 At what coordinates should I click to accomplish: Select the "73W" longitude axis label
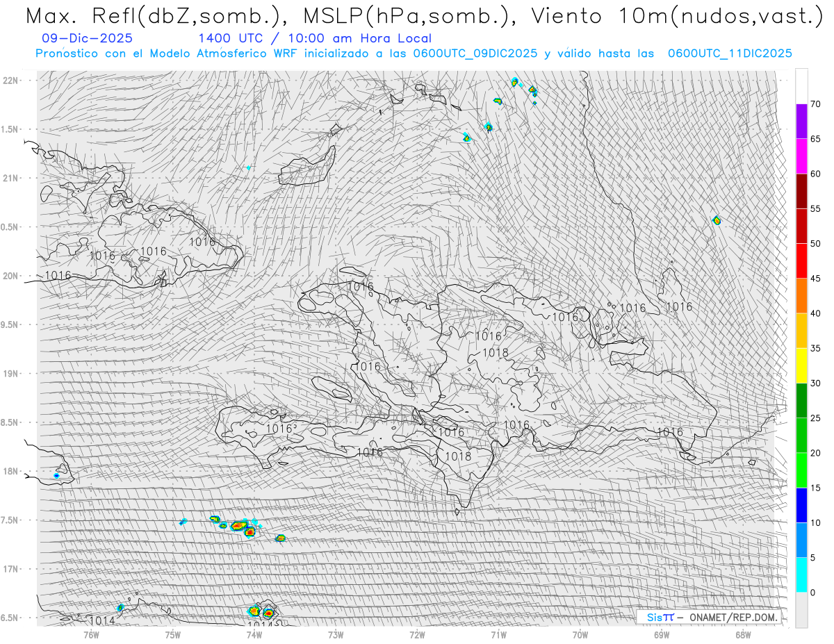coord(336,634)
